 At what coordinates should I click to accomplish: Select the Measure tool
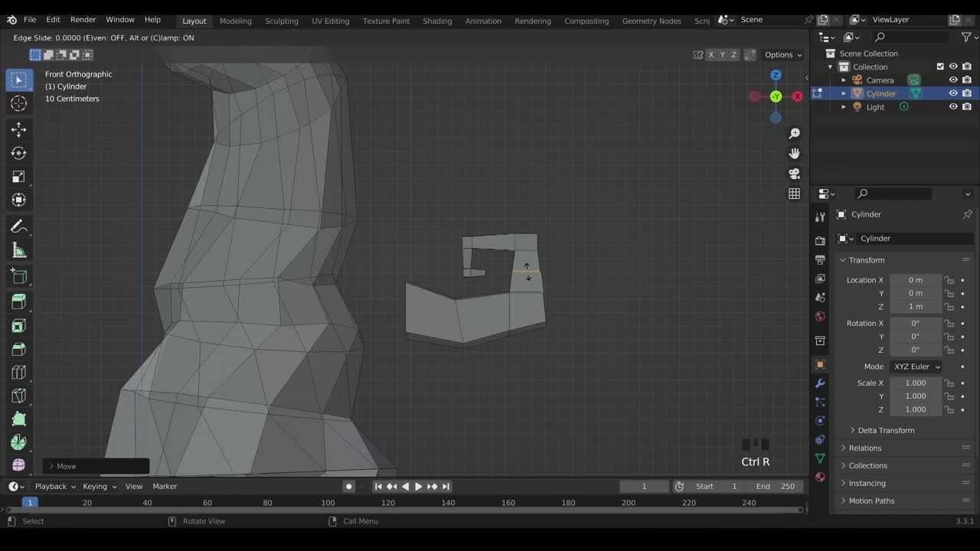click(x=19, y=250)
